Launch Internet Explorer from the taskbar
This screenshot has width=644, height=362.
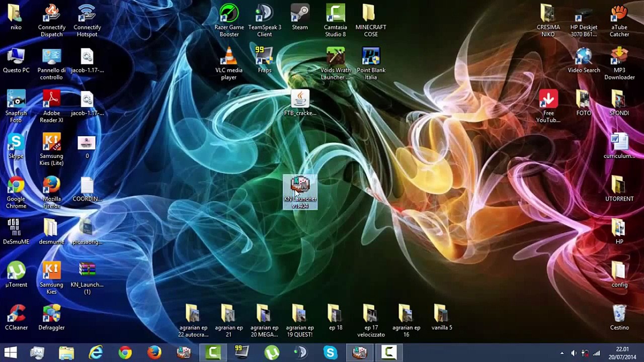click(96, 353)
